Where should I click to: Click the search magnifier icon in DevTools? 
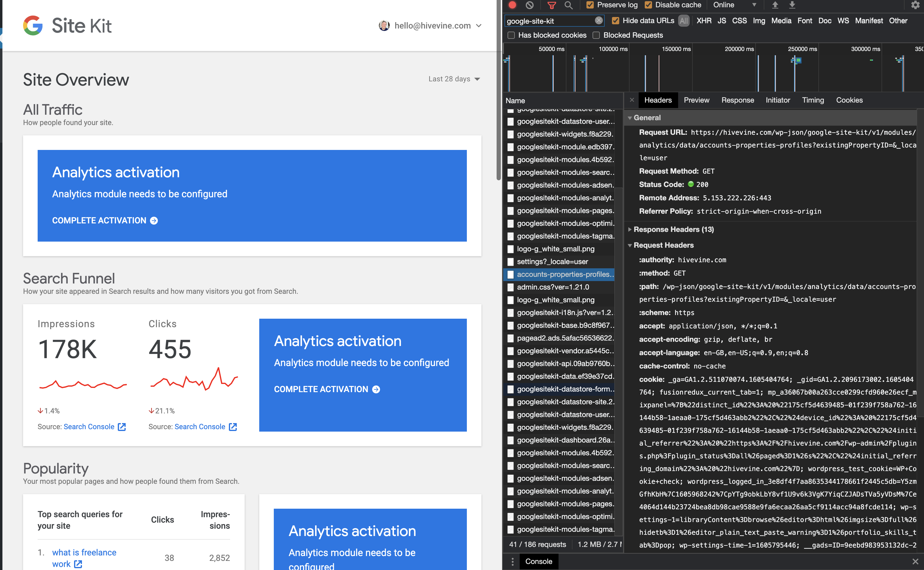point(569,5)
